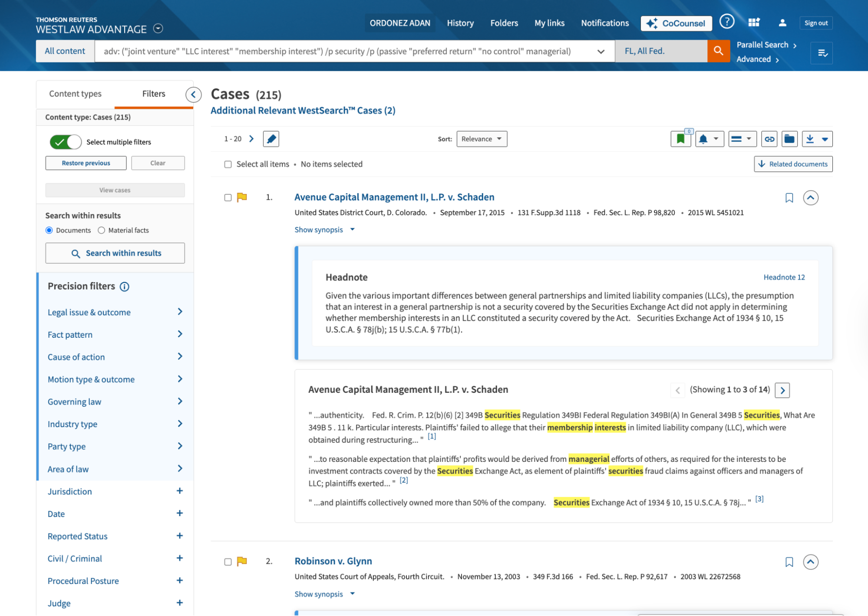Open My links in top navigation
Screen dimensions: 868x616
549,23
